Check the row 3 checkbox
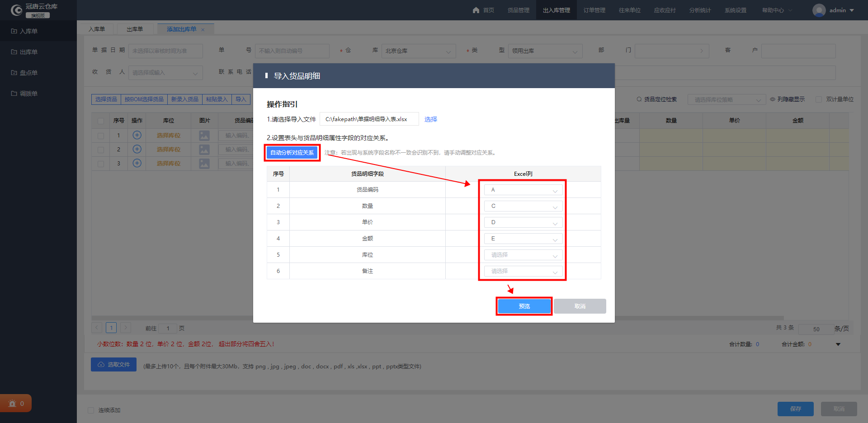Image resolution: width=868 pixels, height=423 pixels. point(101,164)
